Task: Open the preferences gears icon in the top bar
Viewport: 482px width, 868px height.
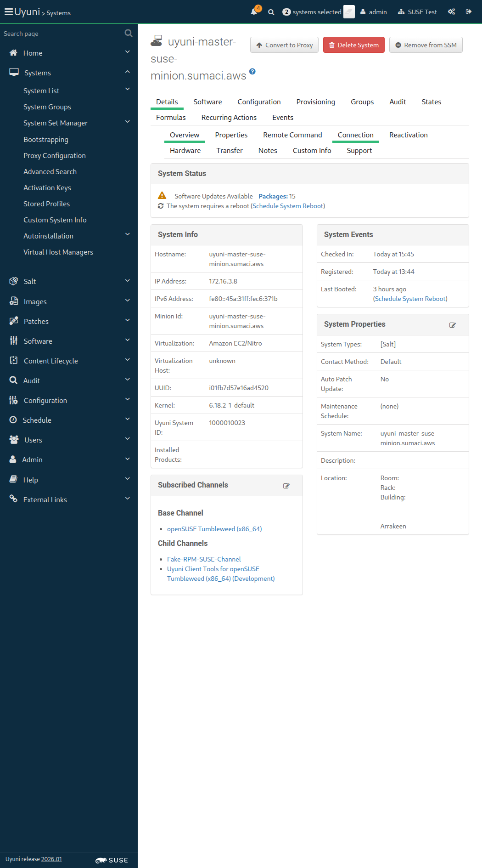Action: click(452, 12)
